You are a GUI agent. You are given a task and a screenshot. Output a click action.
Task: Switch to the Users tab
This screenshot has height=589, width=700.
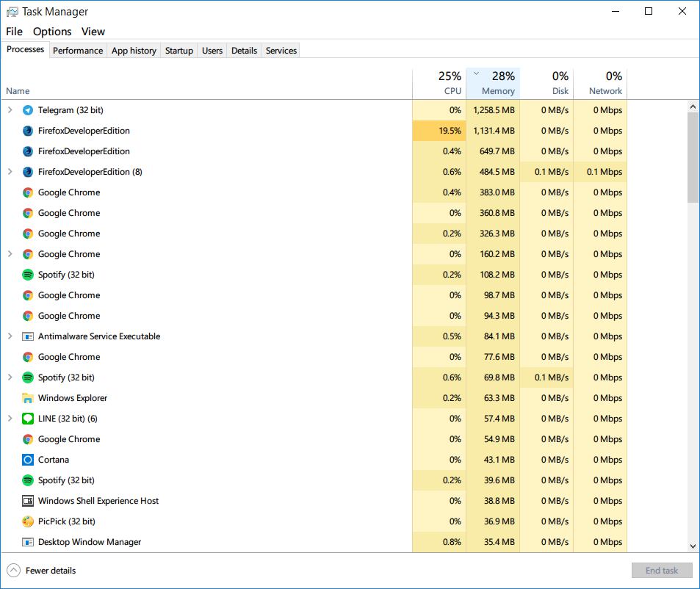tap(212, 51)
